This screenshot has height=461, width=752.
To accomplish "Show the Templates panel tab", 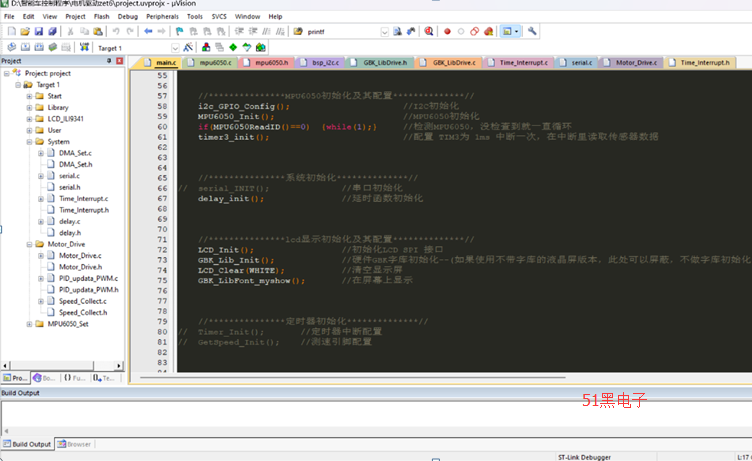I will (104, 378).
